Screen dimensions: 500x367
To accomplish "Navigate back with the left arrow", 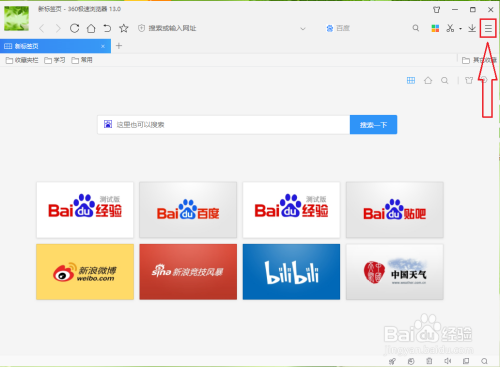I will (x=42, y=28).
